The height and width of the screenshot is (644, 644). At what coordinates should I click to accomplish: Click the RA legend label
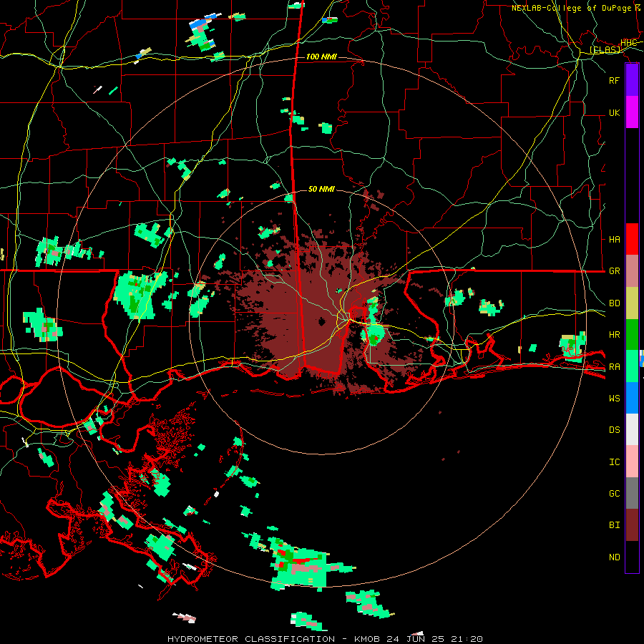pyautogui.click(x=614, y=366)
